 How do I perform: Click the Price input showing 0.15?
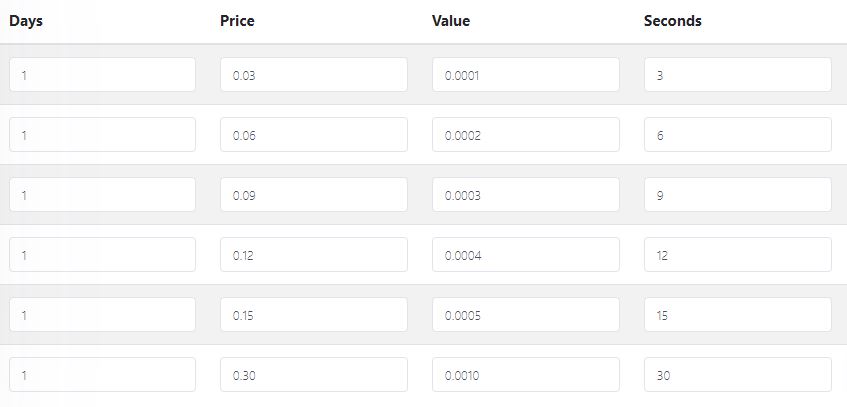[x=314, y=315]
